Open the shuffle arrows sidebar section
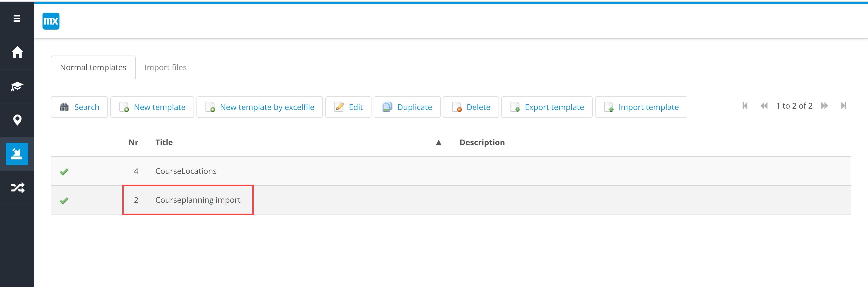This screenshot has width=868, height=287. pyautogui.click(x=17, y=188)
